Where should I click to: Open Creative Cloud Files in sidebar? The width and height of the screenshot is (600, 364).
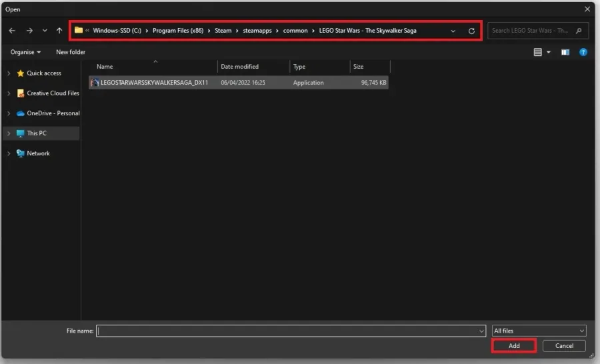[53, 93]
